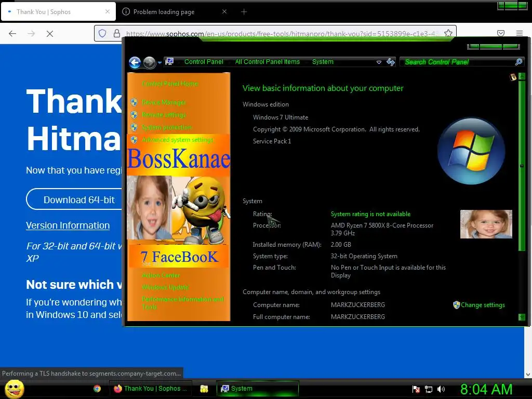Click the System window vertical scrollbar thumb

click(522, 166)
